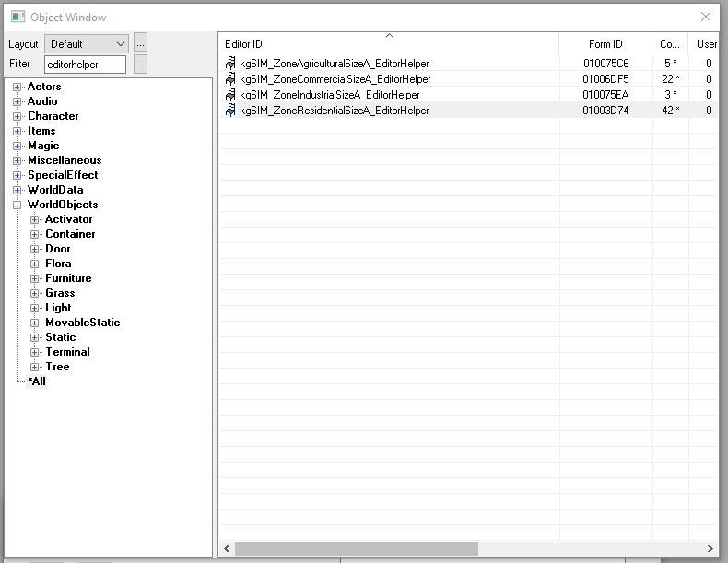The image size is (728, 563).
Task: Select the Miscellaneous tree label
Action: click(65, 160)
